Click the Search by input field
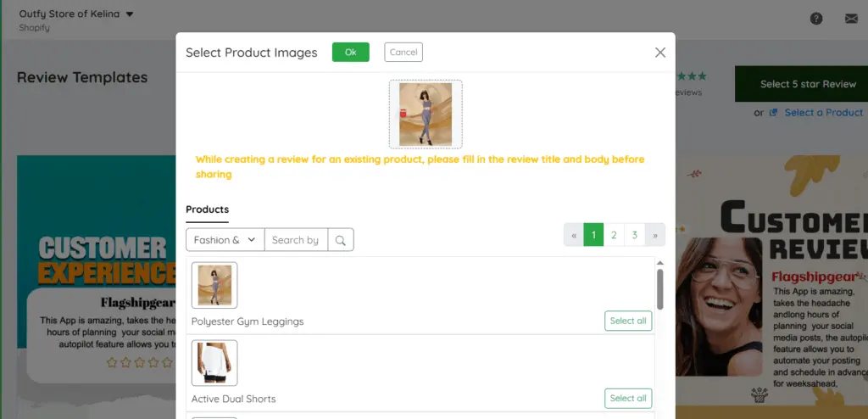 point(296,240)
